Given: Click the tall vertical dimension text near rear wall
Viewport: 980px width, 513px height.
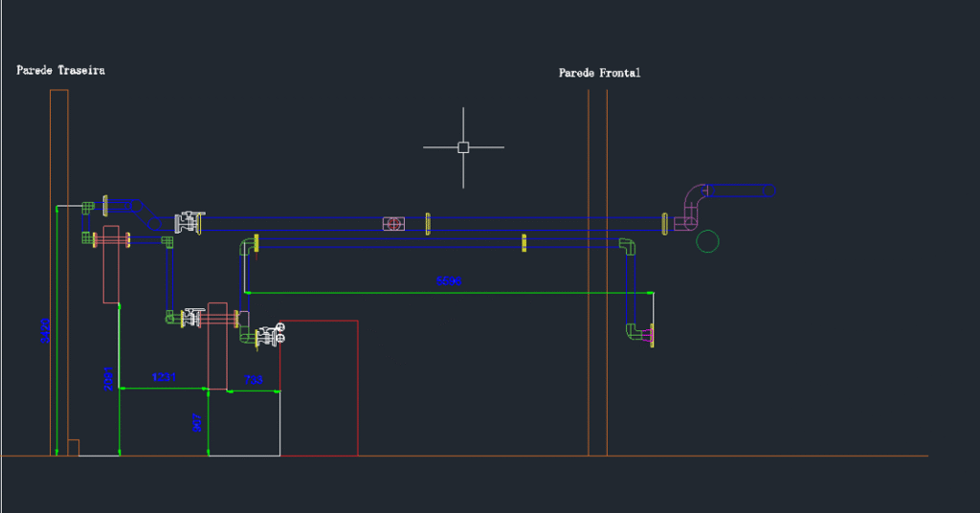Looking at the screenshot, I should click(46, 330).
